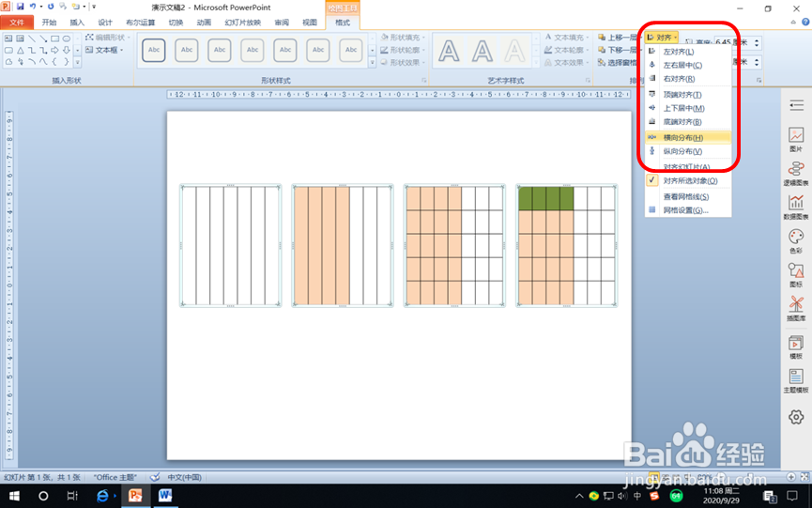Open 图片 panel in right sidebar
Screen dimensions: 812x508
pyautogui.click(x=796, y=140)
